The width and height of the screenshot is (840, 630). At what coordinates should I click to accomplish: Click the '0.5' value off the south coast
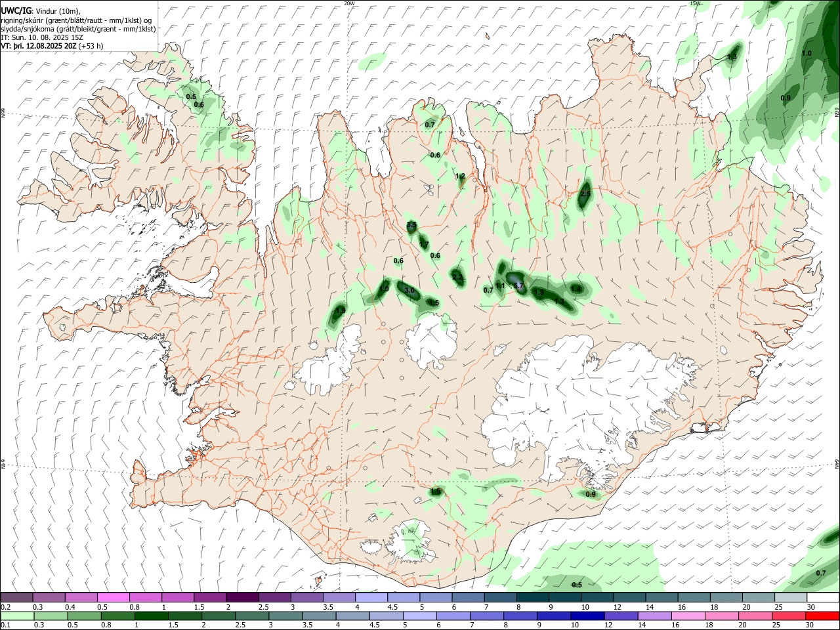577,585
